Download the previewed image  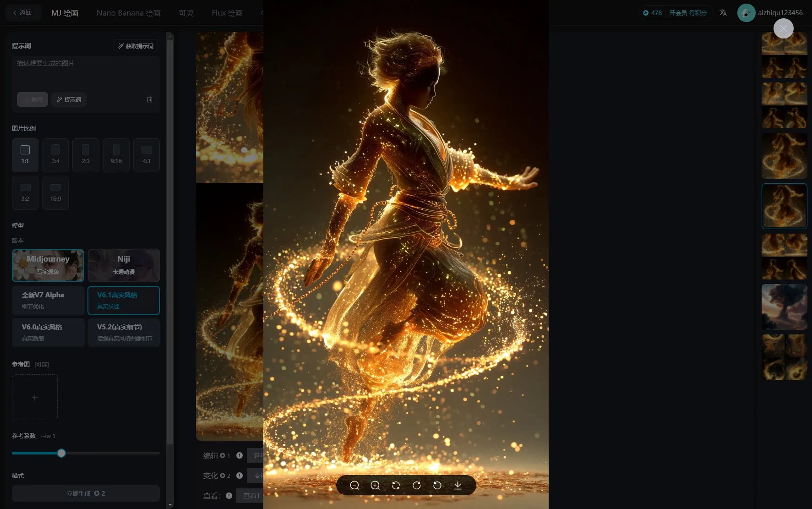pyautogui.click(x=458, y=485)
